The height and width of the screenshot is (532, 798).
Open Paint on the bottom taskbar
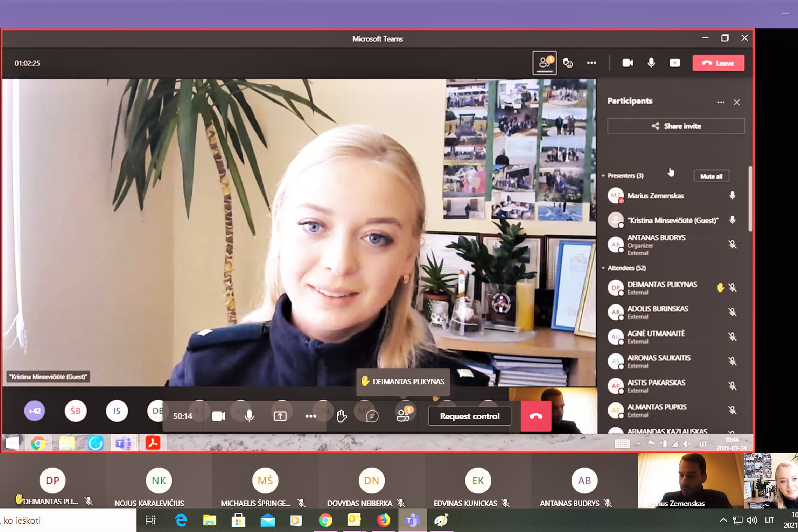(x=441, y=520)
